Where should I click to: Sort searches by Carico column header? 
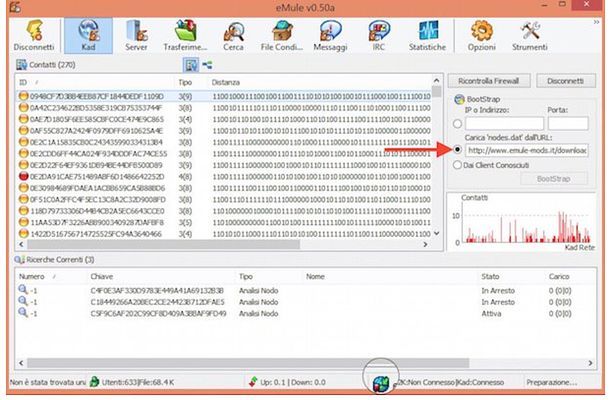[559, 277]
